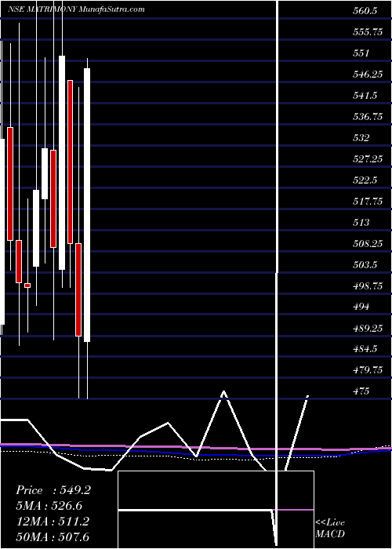Click the Price : 549.2 readout
Viewport: 392px width, 549px height.
click(53, 490)
